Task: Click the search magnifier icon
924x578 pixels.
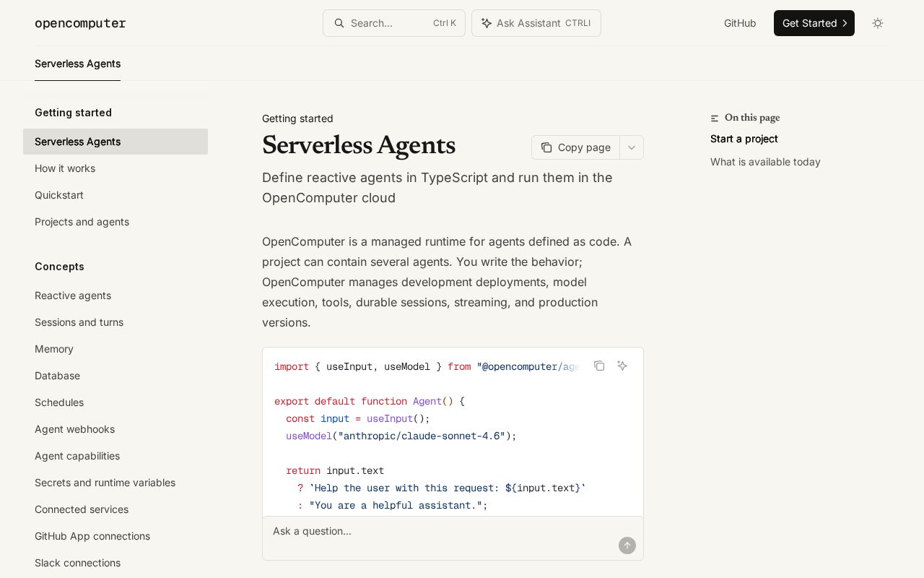Action: [339, 23]
